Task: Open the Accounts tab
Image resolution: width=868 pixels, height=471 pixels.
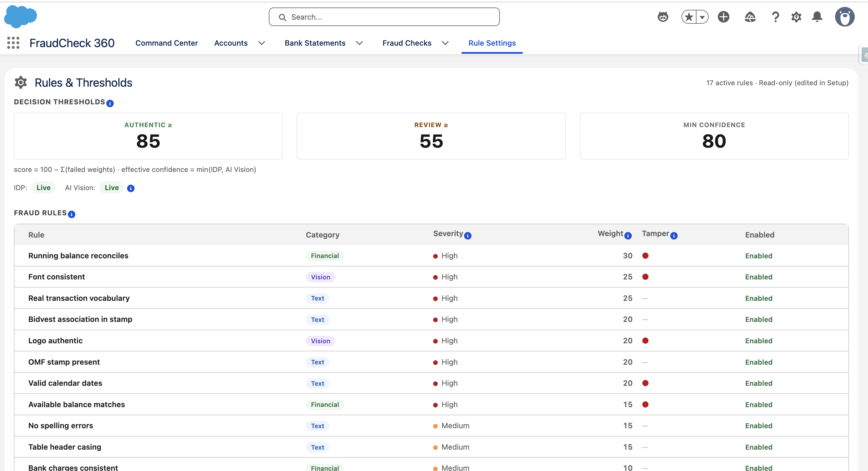Action: pyautogui.click(x=231, y=43)
